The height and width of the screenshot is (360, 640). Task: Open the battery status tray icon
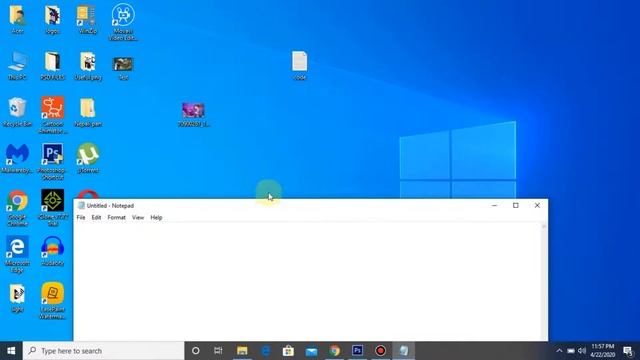tap(571, 351)
